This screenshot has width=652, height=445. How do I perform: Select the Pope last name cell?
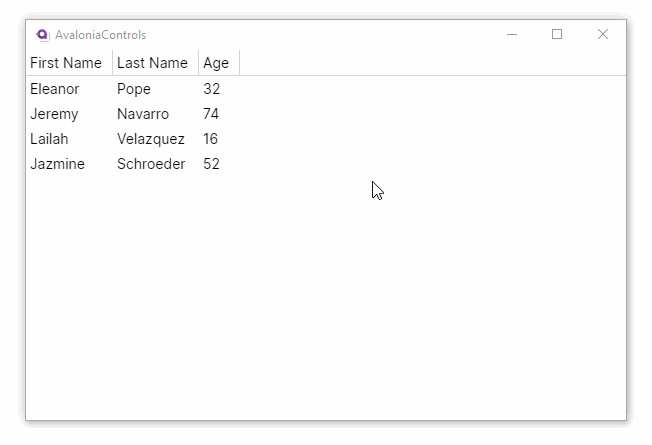(x=134, y=89)
